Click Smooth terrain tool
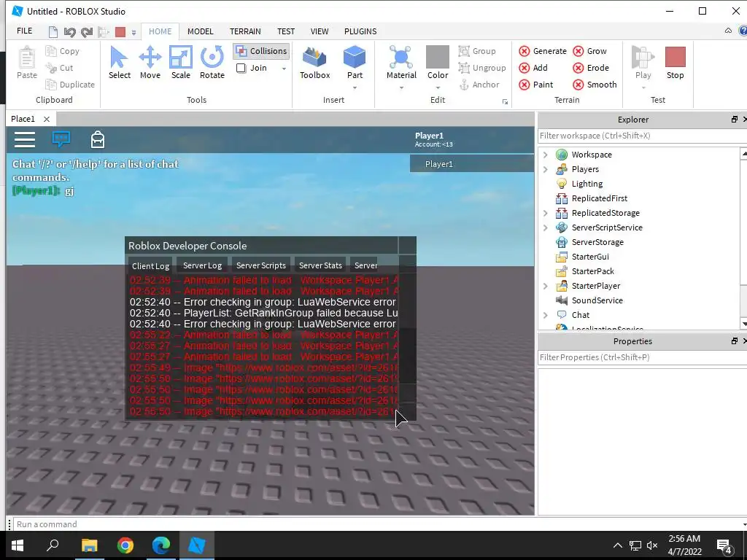747x560 pixels. click(595, 85)
